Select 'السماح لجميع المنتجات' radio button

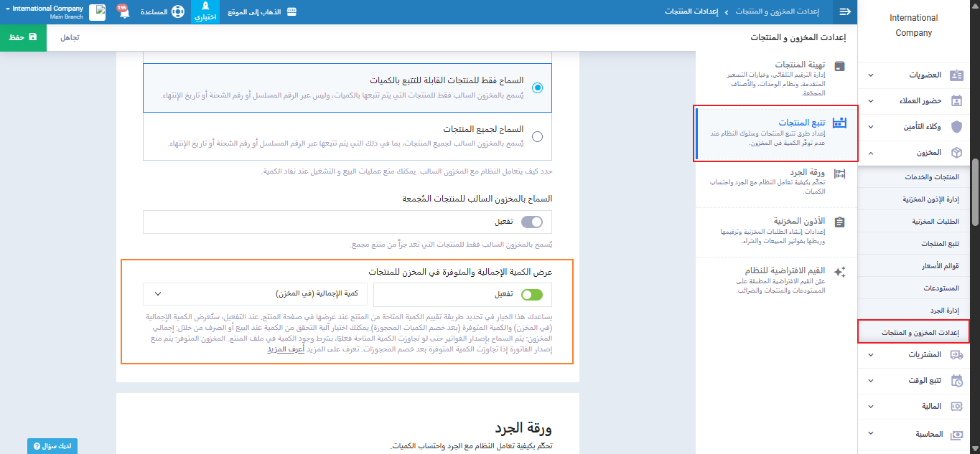(537, 136)
